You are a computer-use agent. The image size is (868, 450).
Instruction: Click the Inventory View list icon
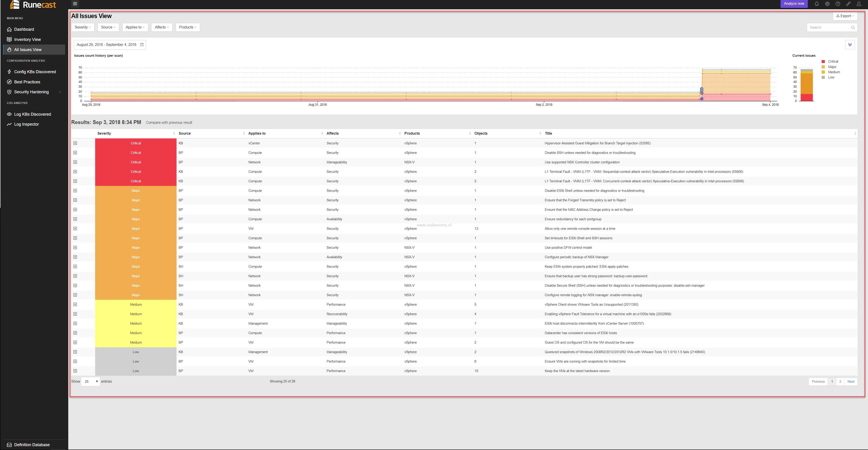9,39
